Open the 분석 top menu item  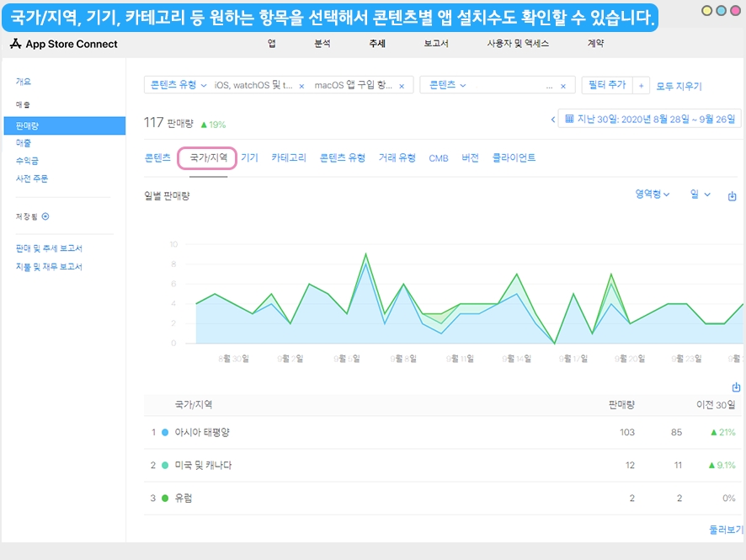[x=322, y=44]
